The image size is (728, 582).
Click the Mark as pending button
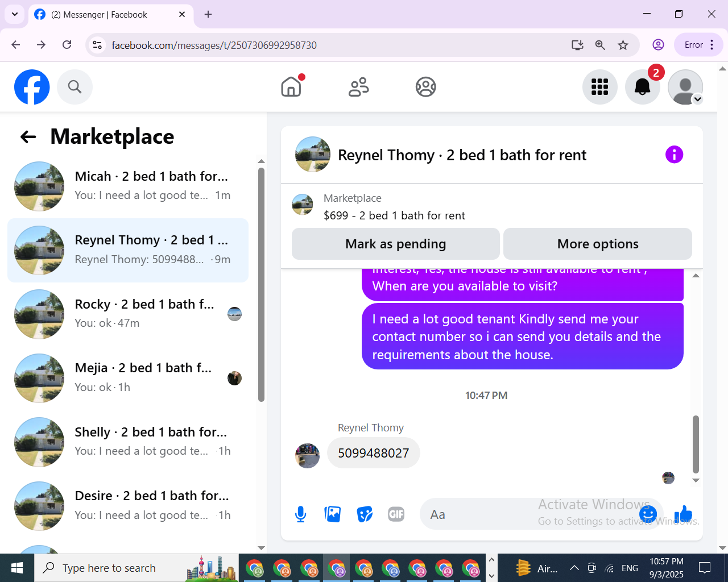(x=396, y=244)
